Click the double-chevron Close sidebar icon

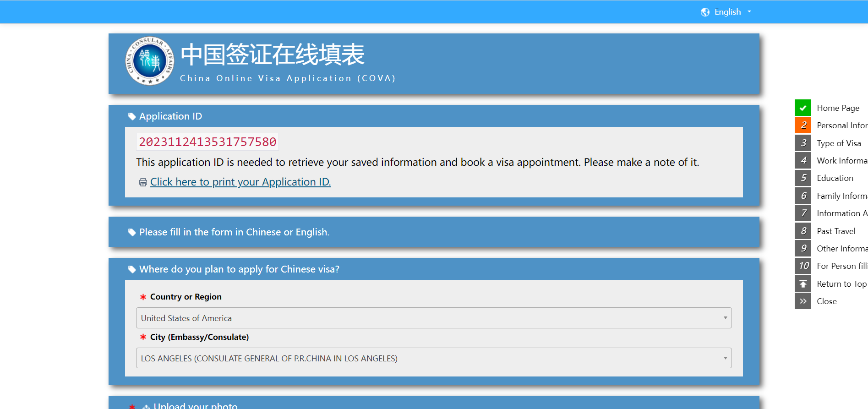click(x=802, y=301)
